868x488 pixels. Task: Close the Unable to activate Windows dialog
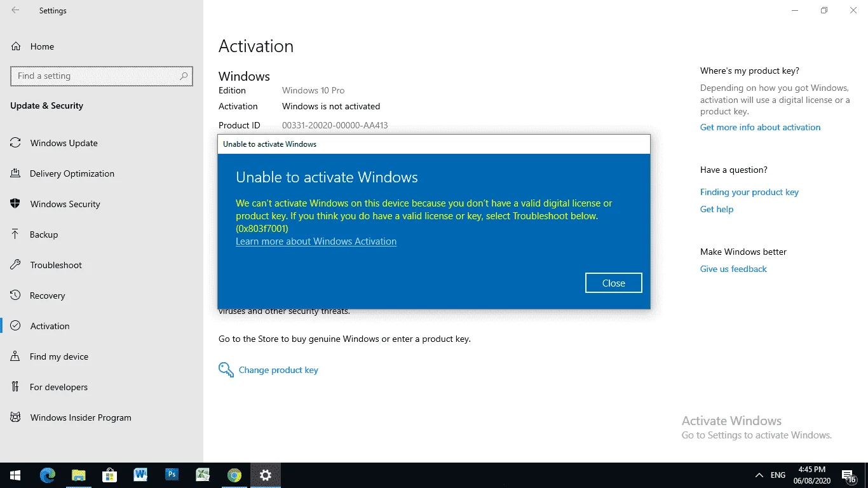[x=614, y=283]
